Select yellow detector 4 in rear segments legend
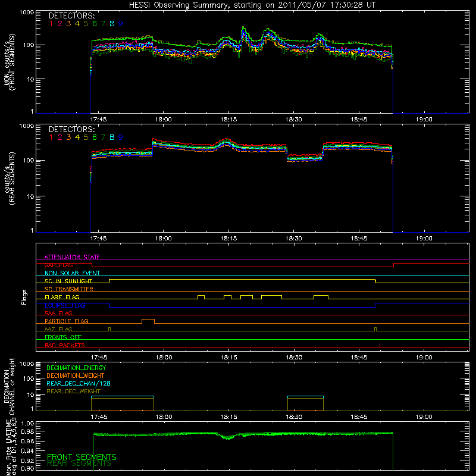This screenshot has height=476, width=476. (x=77, y=137)
